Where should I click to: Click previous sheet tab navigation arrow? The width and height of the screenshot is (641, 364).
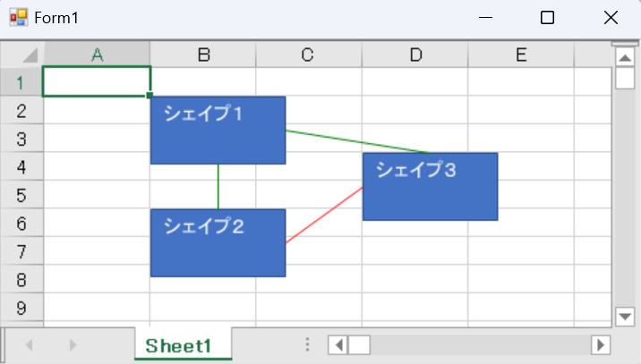29,345
